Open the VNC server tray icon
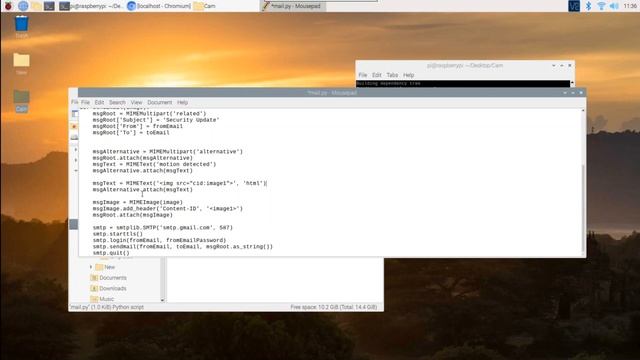Viewport: 640px width, 360px height. (574, 6)
